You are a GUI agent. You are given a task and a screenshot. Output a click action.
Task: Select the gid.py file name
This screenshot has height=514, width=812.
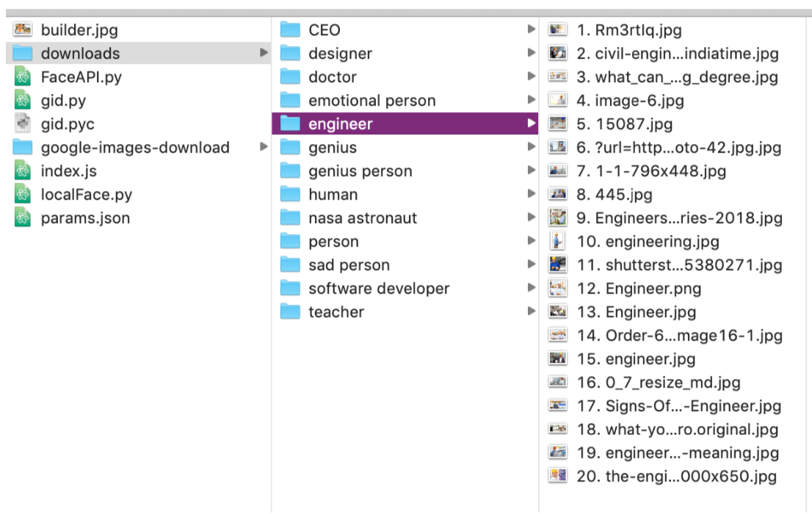tap(63, 101)
